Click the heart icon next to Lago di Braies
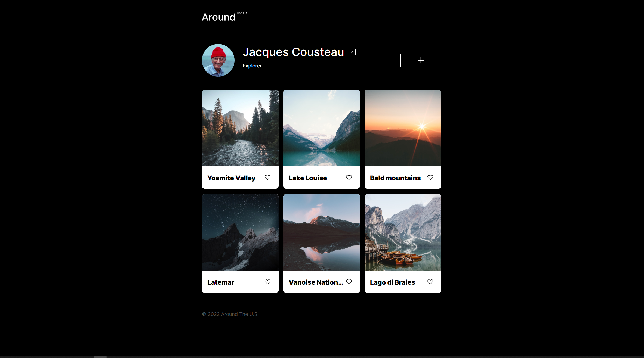Viewport: 644px width, 358px height. tap(430, 282)
